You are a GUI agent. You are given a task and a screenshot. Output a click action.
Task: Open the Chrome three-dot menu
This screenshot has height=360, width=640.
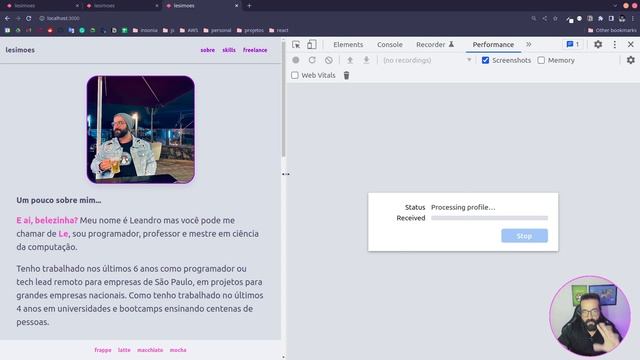[633, 18]
